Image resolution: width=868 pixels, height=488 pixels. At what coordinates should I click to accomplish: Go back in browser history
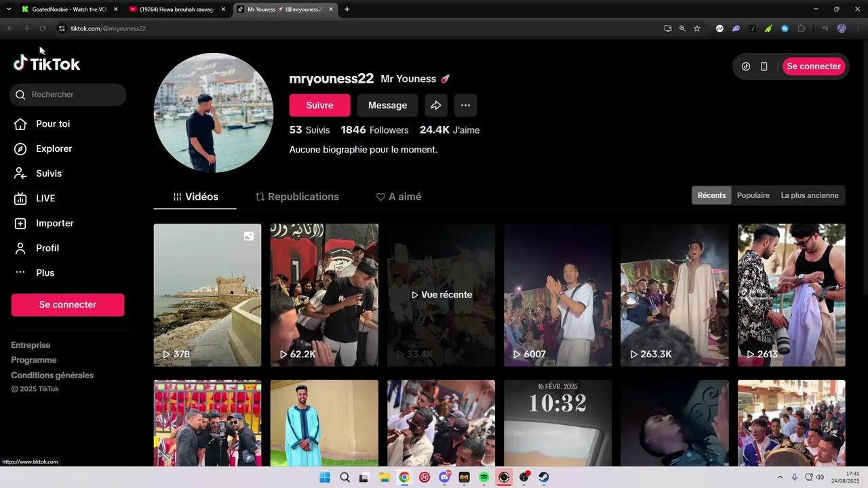[x=9, y=28]
